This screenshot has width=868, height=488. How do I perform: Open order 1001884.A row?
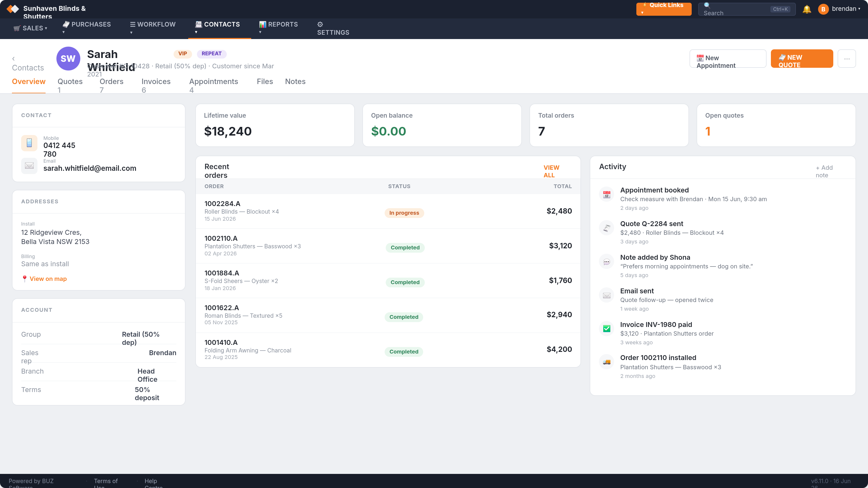coord(388,281)
